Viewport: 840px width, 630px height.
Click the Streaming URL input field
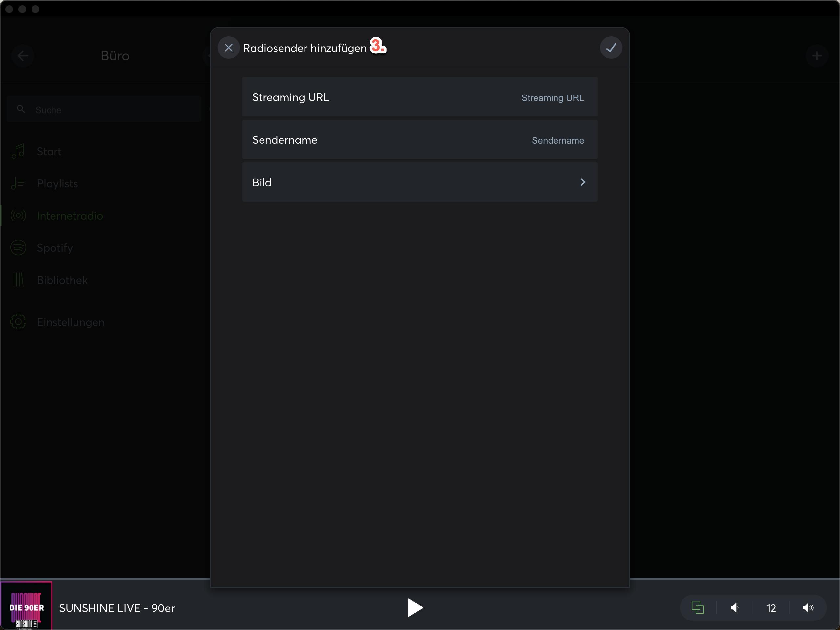click(552, 97)
